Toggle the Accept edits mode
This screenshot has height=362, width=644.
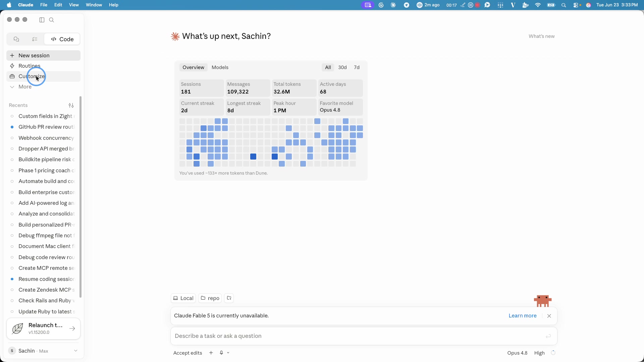(x=187, y=353)
